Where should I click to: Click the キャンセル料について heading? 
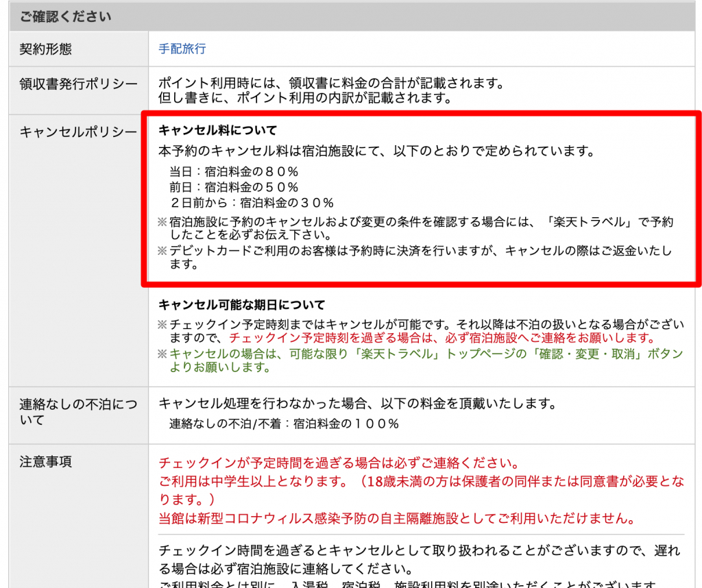click(x=217, y=130)
